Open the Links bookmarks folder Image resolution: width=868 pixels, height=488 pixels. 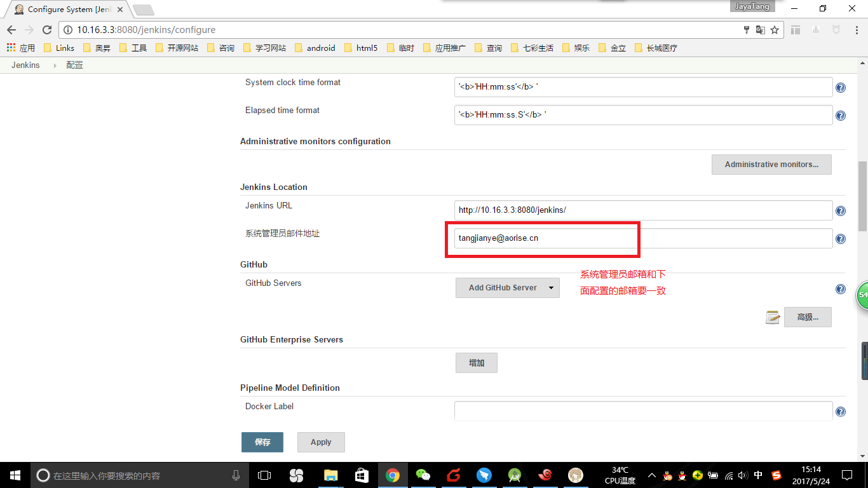(59, 48)
